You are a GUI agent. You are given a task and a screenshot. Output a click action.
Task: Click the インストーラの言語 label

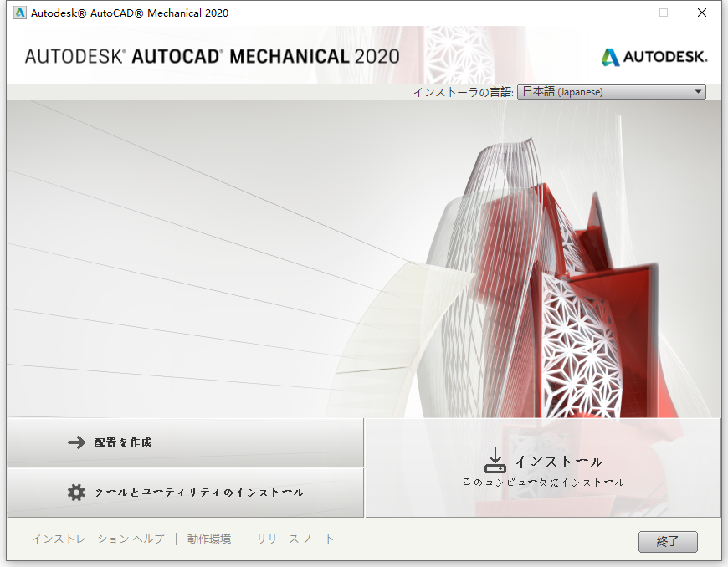(463, 92)
